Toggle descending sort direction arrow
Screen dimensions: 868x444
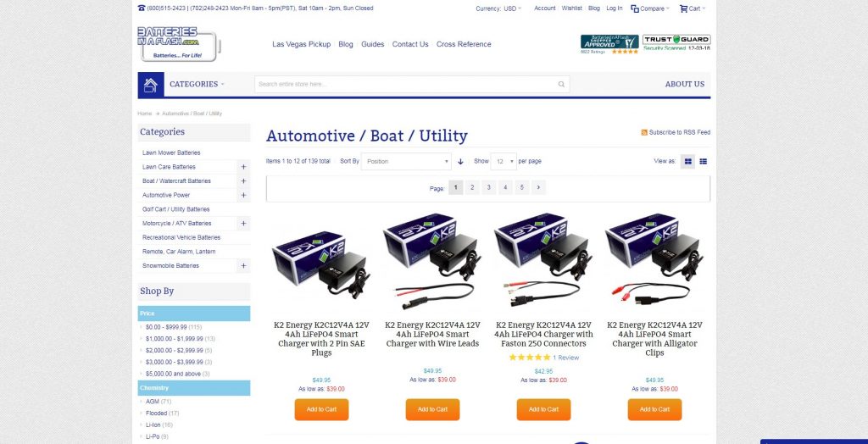[x=460, y=162]
